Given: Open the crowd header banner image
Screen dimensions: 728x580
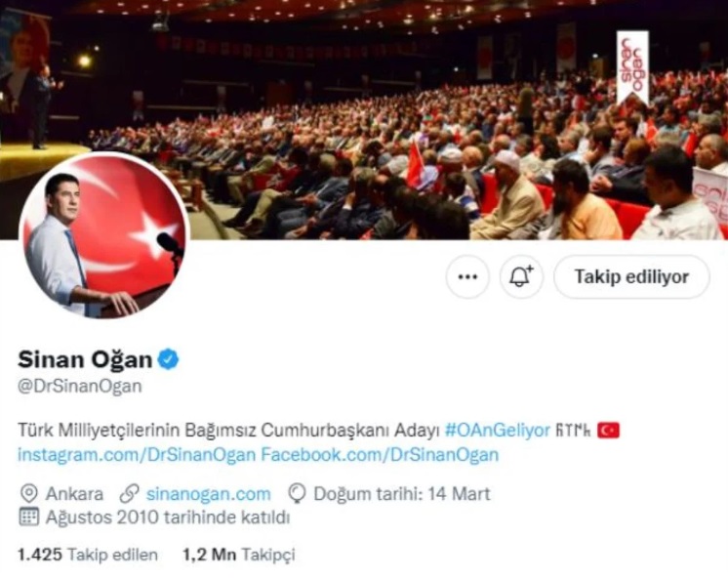Looking at the screenshot, I should (x=364, y=120).
